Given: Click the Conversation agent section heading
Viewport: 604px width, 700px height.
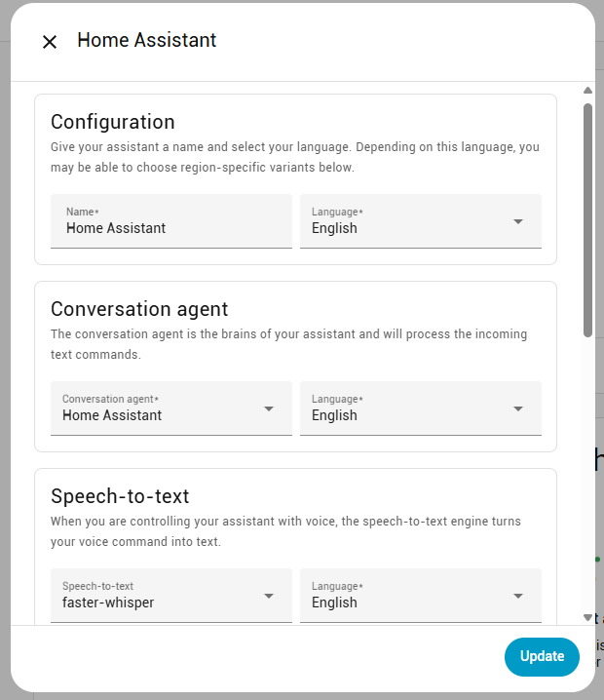Looking at the screenshot, I should 139,309.
